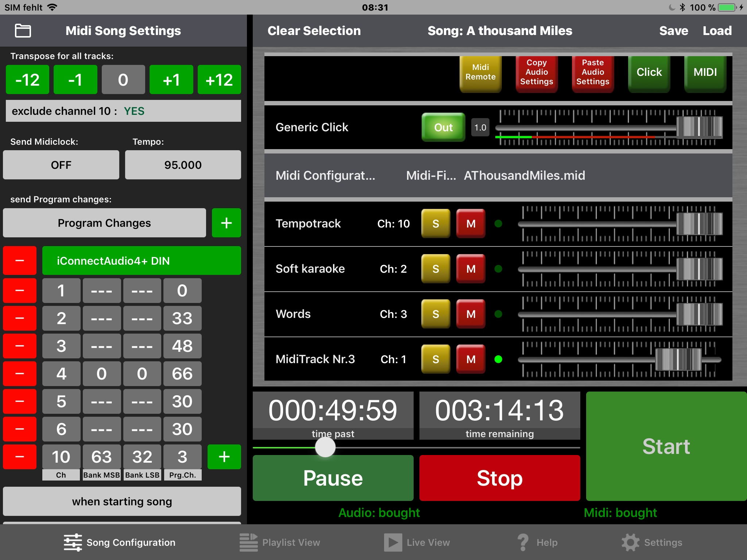
Task: Open the Help question mark tab
Action: (x=523, y=542)
